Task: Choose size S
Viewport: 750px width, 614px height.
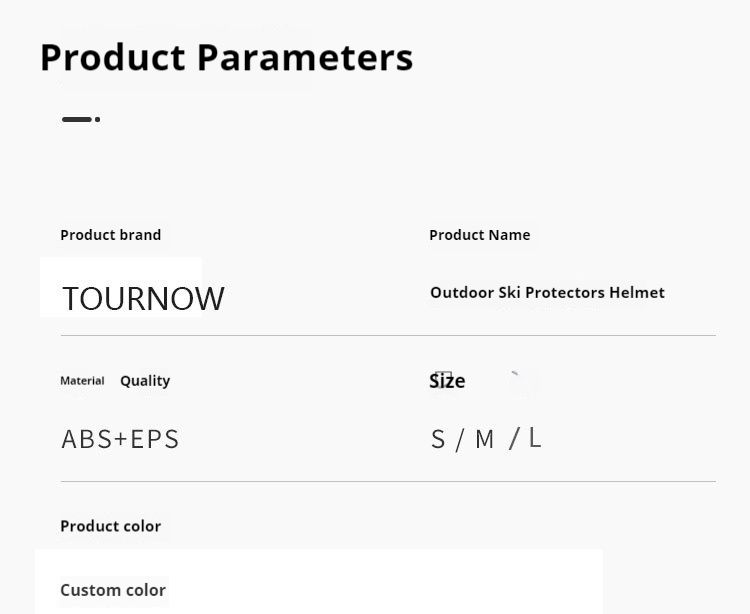Action: click(x=438, y=440)
